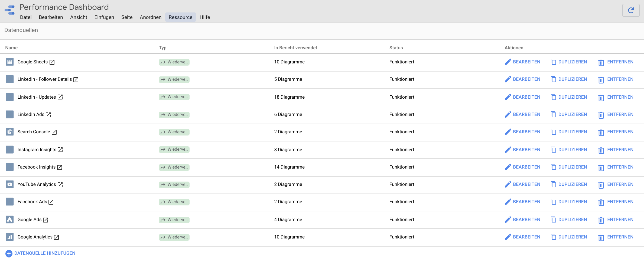Click Entfernen for Facebook Insights

(616, 167)
